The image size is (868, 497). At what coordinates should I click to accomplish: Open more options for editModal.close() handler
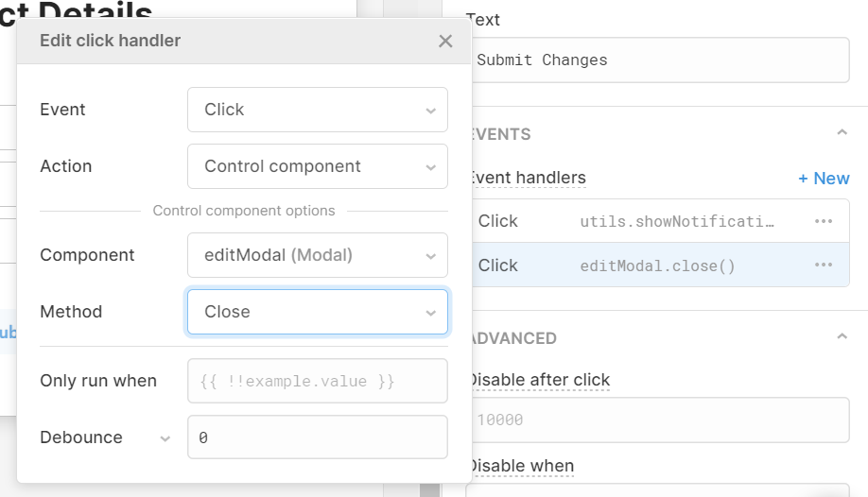[x=823, y=266]
